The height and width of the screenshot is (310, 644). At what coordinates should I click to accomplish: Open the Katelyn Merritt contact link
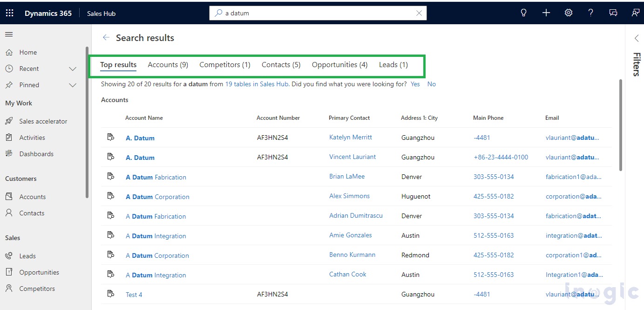351,138
